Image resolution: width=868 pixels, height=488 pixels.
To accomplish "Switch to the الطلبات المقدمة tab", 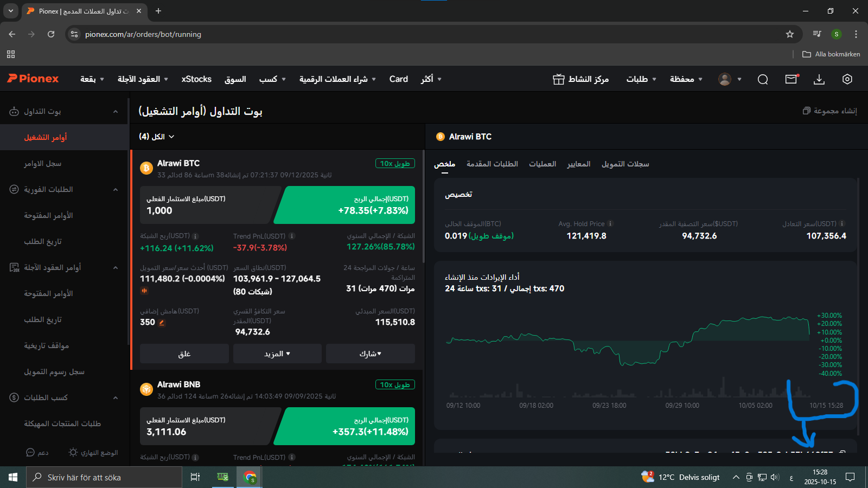I will [x=492, y=164].
